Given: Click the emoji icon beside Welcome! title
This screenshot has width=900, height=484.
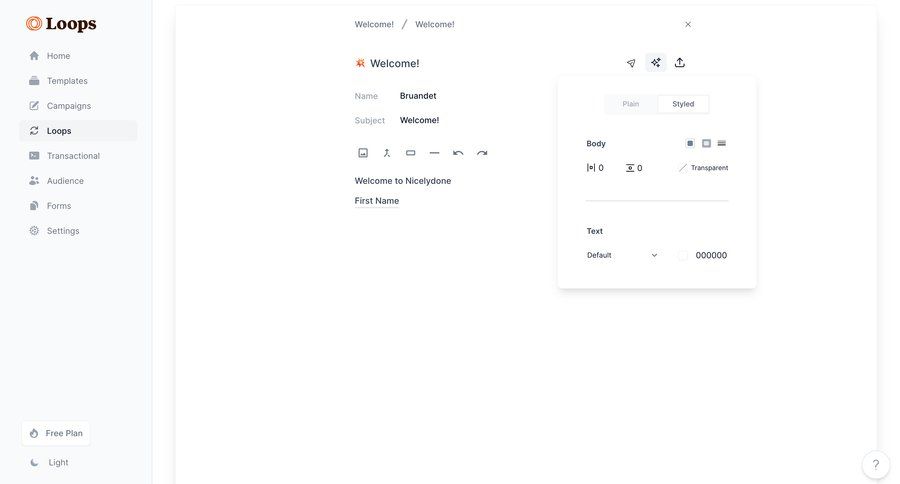Looking at the screenshot, I should [360, 63].
